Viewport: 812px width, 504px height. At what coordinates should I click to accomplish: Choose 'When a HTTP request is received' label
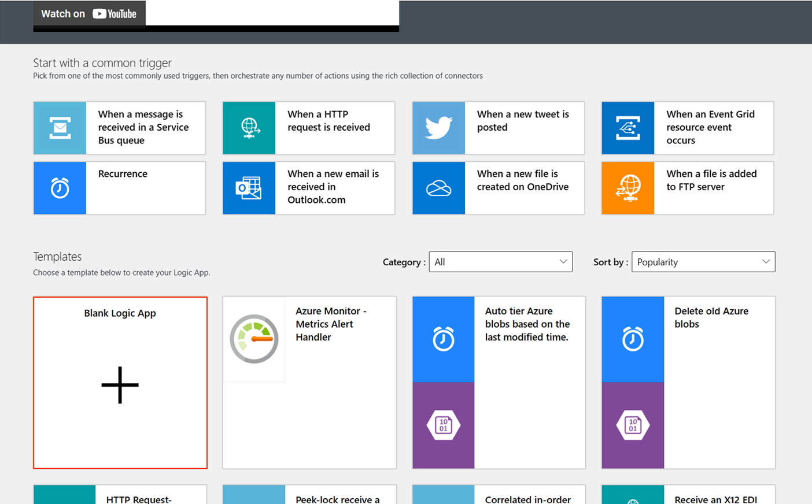coord(329,121)
